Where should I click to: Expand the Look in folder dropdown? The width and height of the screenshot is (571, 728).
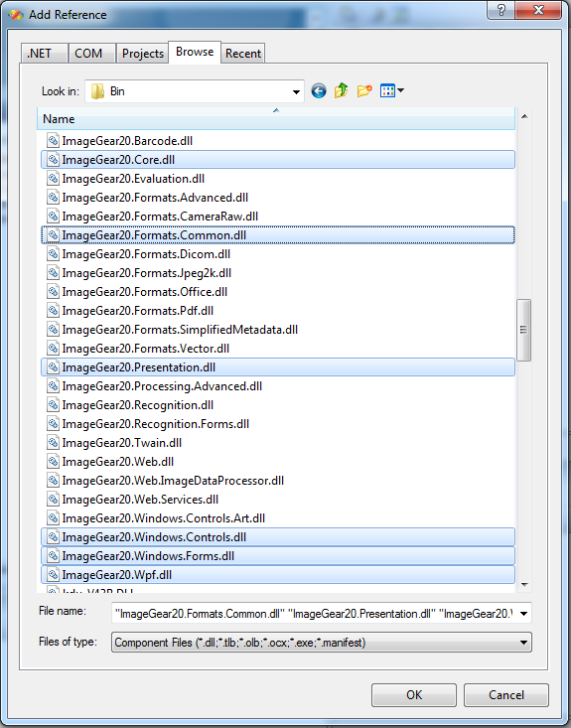296,91
